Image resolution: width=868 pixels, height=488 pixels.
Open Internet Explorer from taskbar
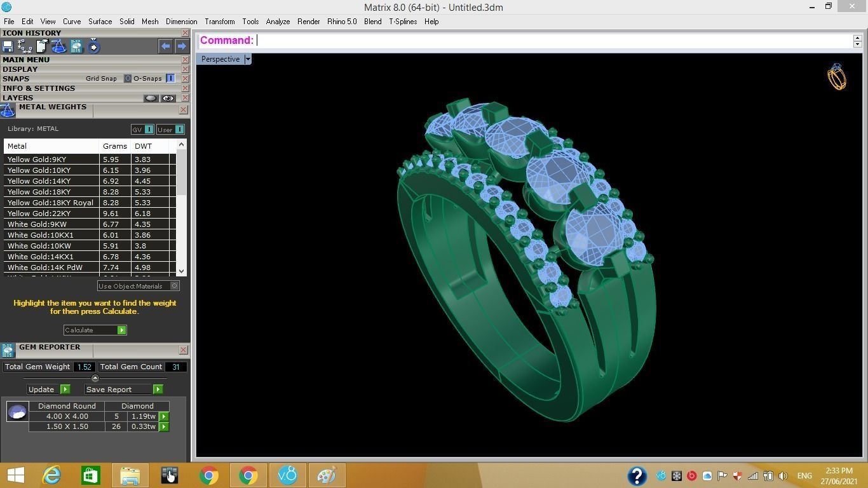(51, 475)
